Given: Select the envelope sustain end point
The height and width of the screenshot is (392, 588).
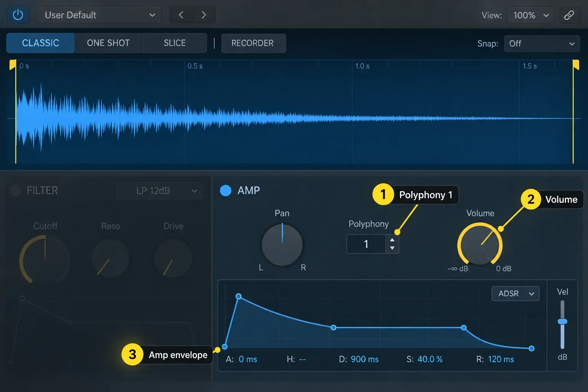Looking at the screenshot, I should click(464, 328).
